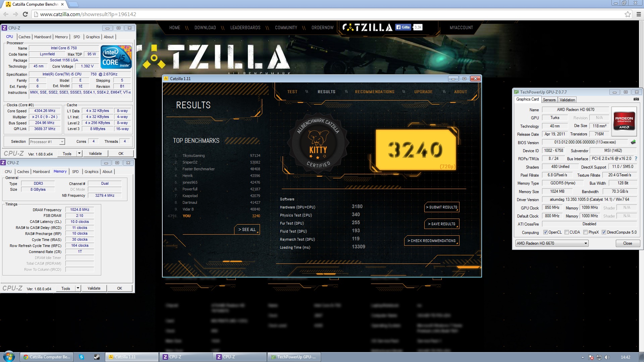Toggle the CUDA checkbox

[567, 232]
